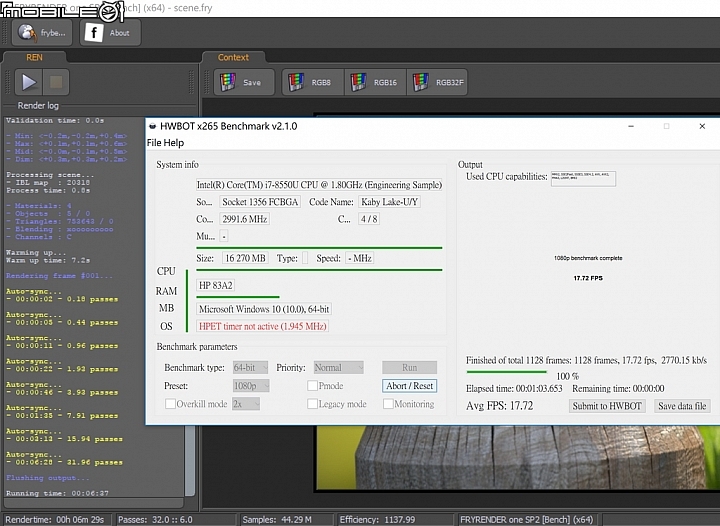Click the 4 / 8 cores threads field
Viewport: 720px width, 526px height.
click(x=369, y=219)
